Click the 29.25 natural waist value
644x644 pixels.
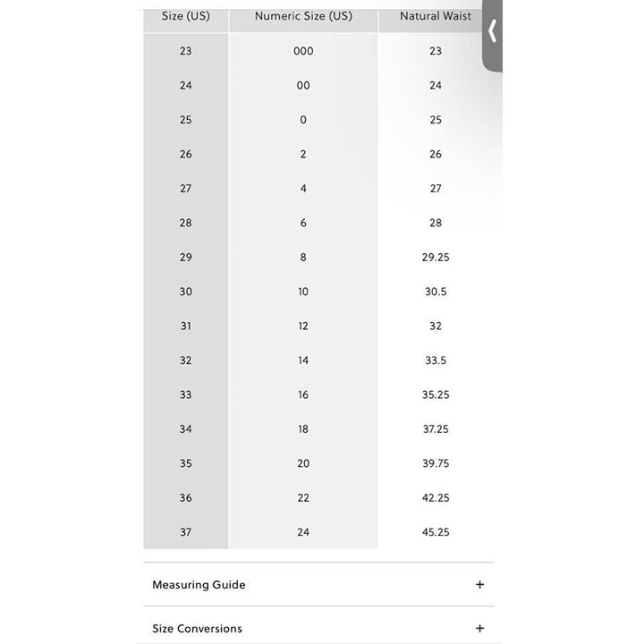436,257
